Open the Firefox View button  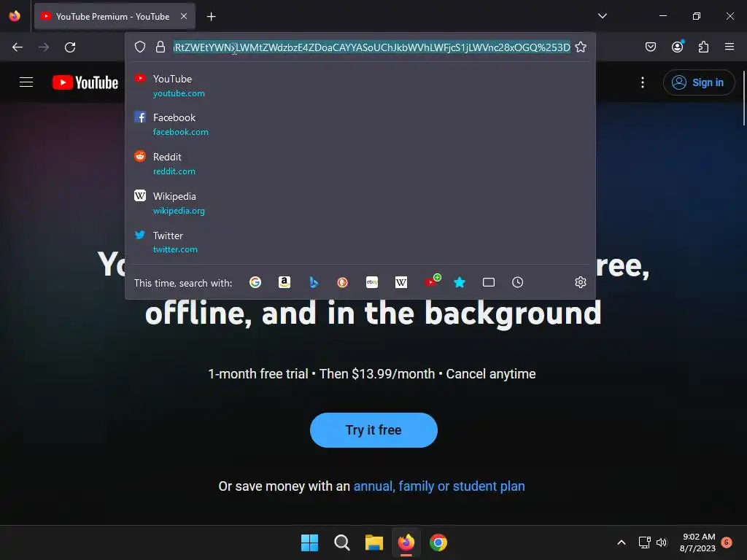click(15, 16)
